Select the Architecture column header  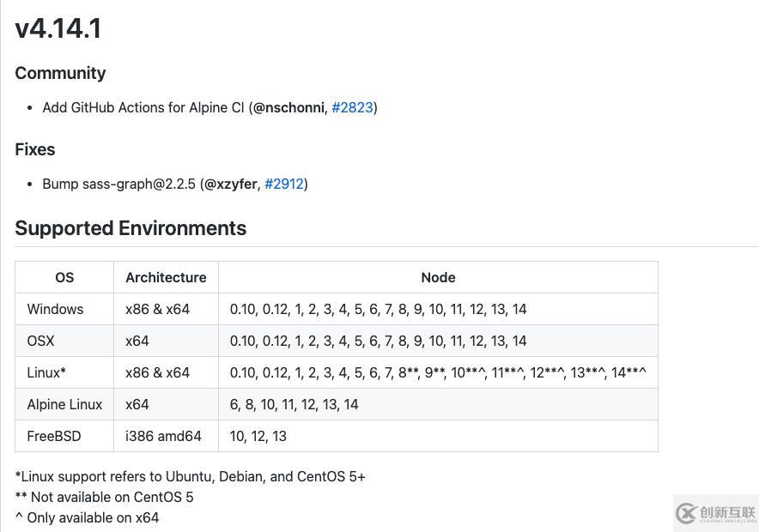pos(166,277)
